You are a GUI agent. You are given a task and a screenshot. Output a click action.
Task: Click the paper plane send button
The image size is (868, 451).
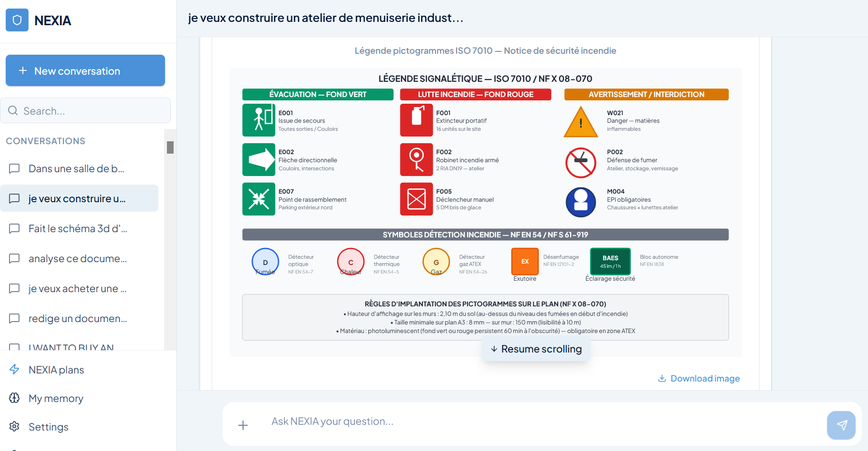pyautogui.click(x=841, y=425)
